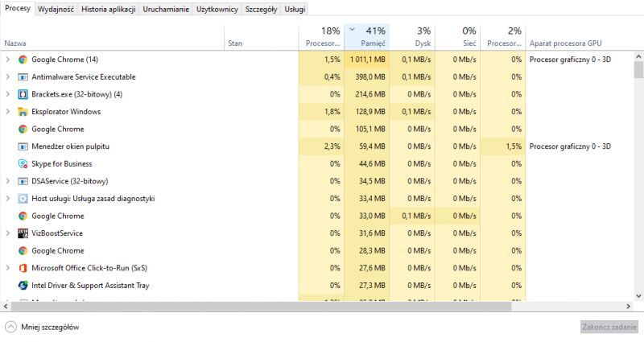Click the Menedżer okien pulpitu icon

point(23,146)
